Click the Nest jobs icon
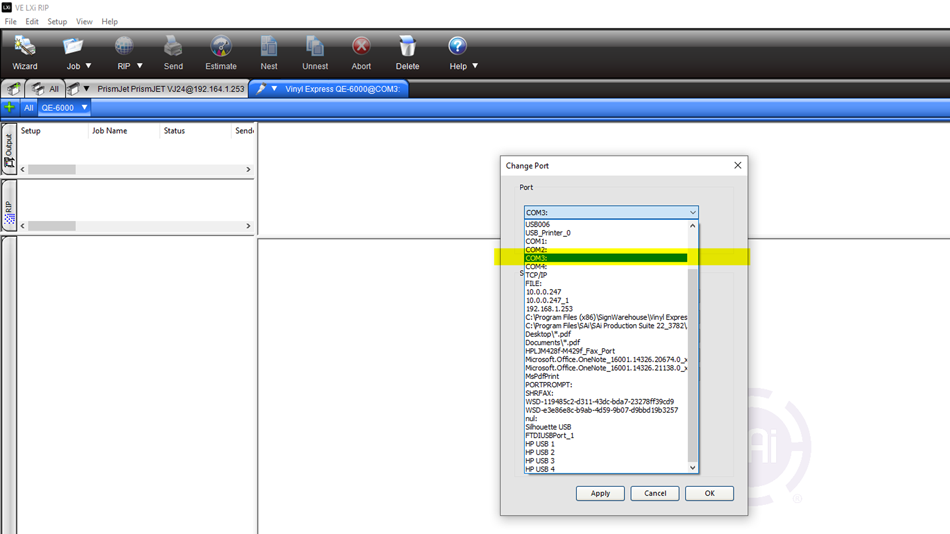This screenshot has height=534, width=950. pyautogui.click(x=269, y=52)
